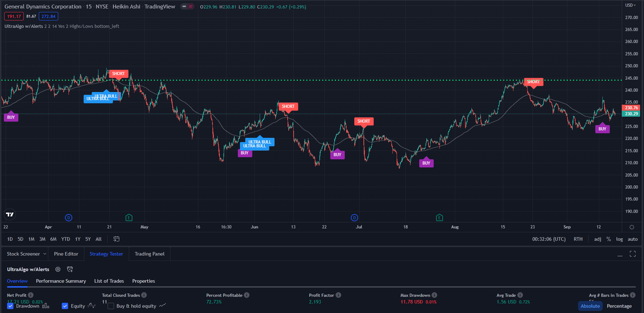This screenshot has width=644, height=313.
Task: Set chart range to 1M
Action: 31,239
